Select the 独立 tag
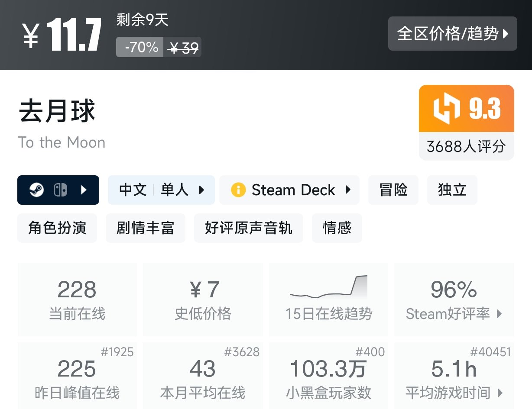This screenshot has height=409, width=532. pyautogui.click(x=452, y=190)
